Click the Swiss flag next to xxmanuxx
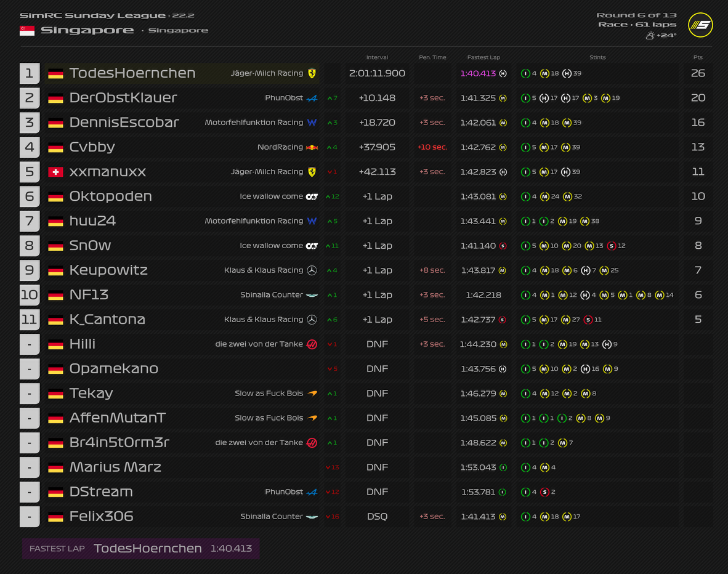 click(55, 172)
